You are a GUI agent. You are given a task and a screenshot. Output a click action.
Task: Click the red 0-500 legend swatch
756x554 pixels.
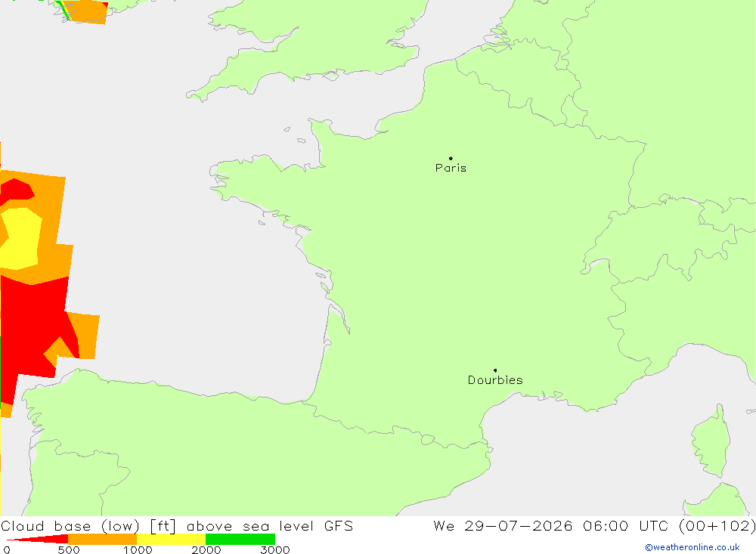click(x=38, y=539)
